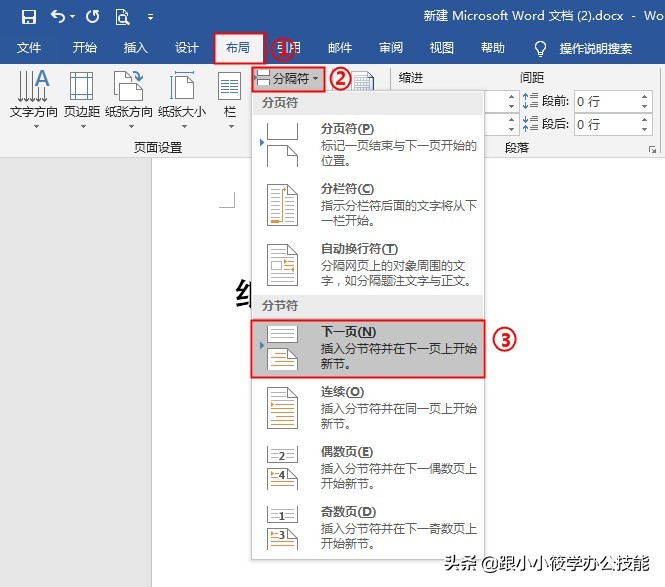
Task: Switch to the 开始 tab
Action: pos(84,48)
